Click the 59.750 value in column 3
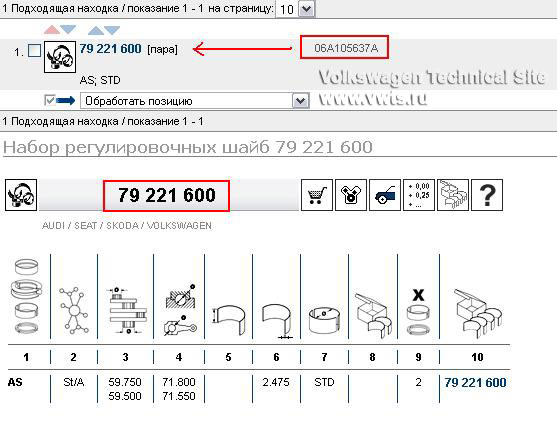Image resolution: width=557 pixels, height=434 pixels. coord(125,382)
